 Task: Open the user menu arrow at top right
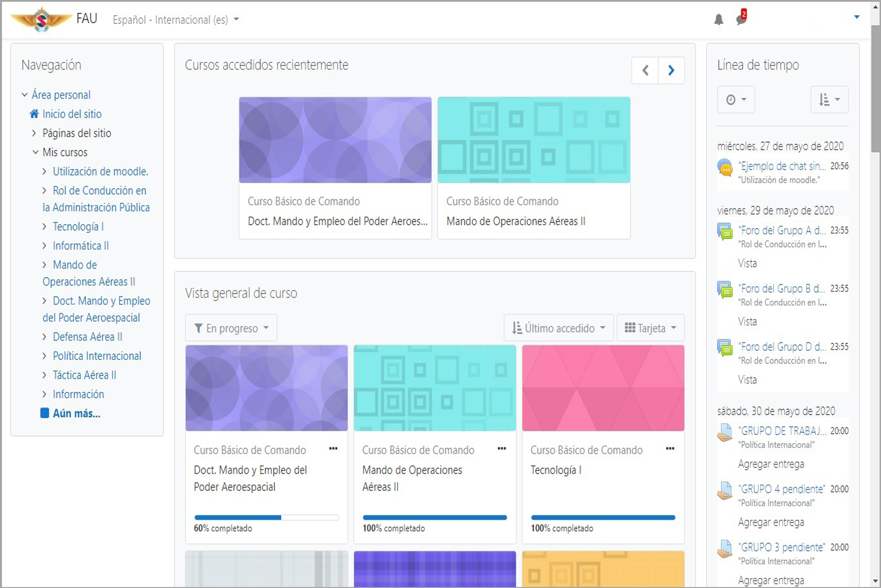click(857, 17)
